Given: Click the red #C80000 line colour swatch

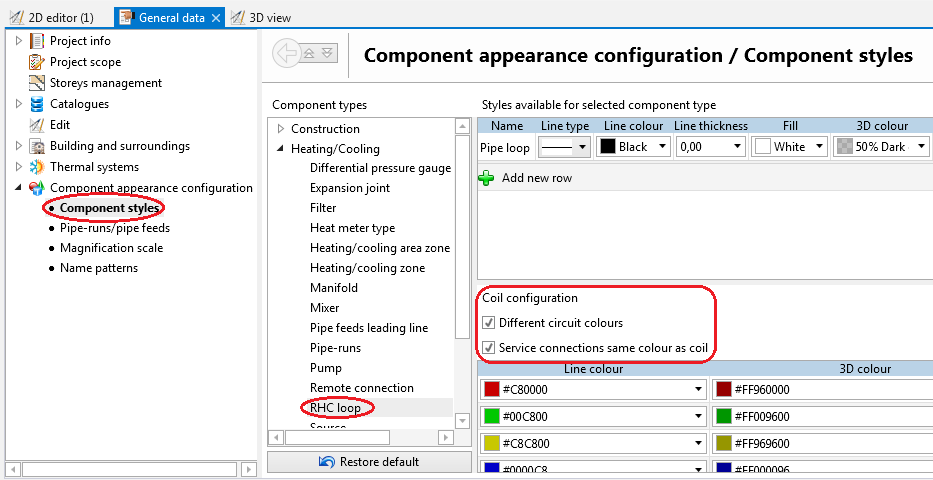Looking at the screenshot, I should [492, 389].
